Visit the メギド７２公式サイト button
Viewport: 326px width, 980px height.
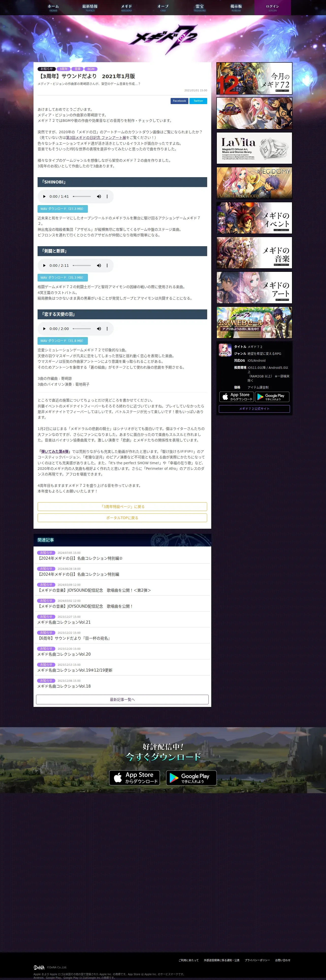(254, 409)
